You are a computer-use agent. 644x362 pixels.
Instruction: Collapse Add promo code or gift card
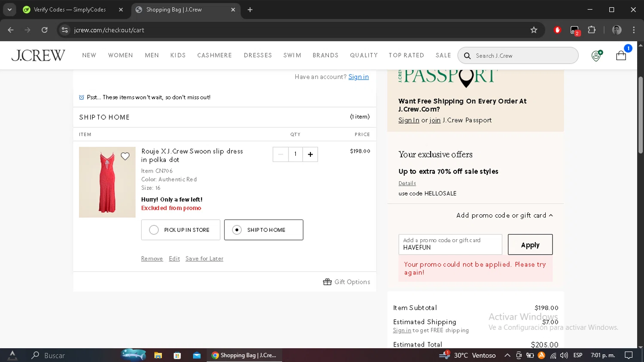tap(504, 215)
